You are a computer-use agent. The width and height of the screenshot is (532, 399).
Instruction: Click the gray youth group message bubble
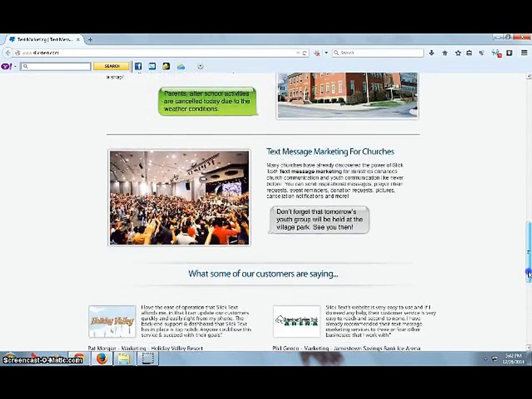319,219
